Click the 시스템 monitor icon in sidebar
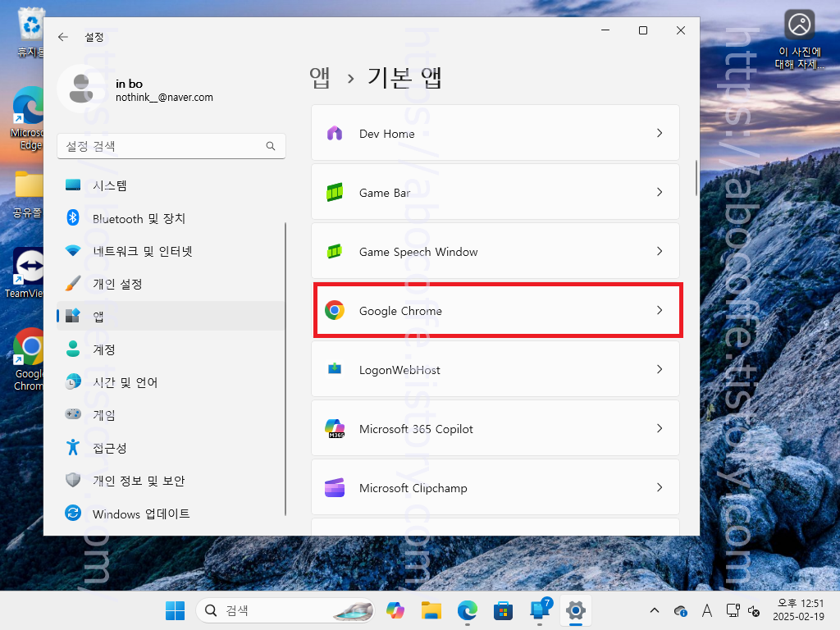Viewport: 840px width, 630px height. point(73,185)
